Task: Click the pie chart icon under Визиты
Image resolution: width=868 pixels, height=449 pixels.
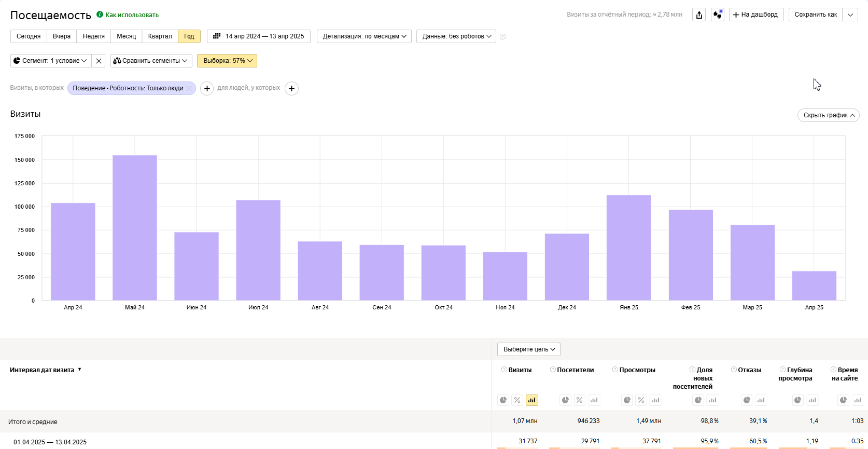Action: tap(503, 400)
